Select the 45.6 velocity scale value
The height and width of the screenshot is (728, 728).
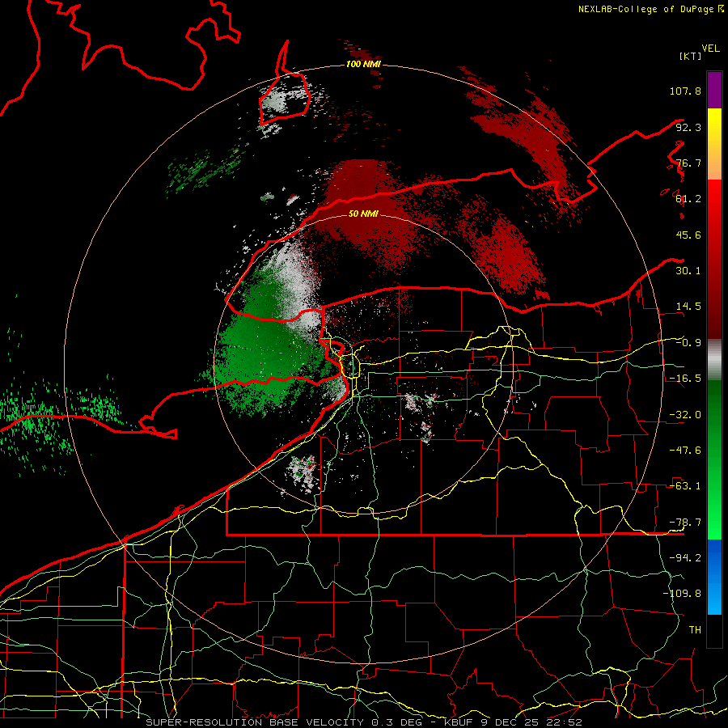pos(688,235)
